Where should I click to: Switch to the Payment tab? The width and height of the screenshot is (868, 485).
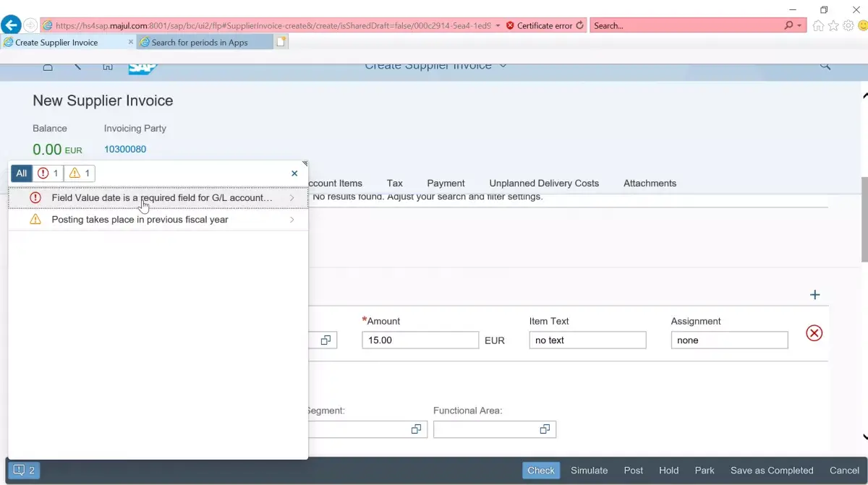pos(446,184)
